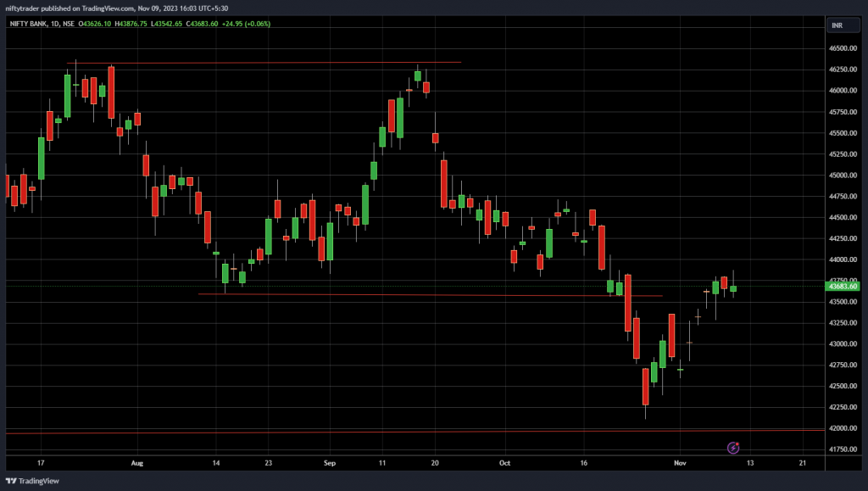Viewport: 868px width, 491px height.
Task: Click the Aug label on the time axis
Action: click(x=137, y=463)
